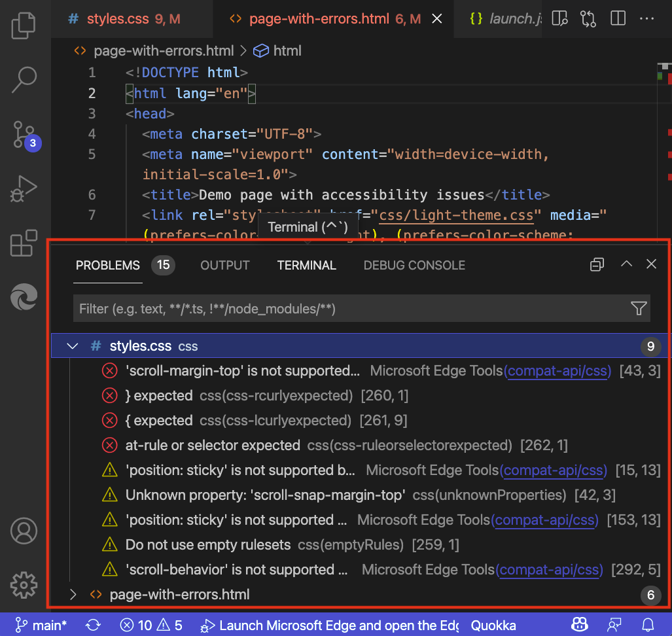
Task: Toggle the Problems panel filter options
Action: coord(638,308)
